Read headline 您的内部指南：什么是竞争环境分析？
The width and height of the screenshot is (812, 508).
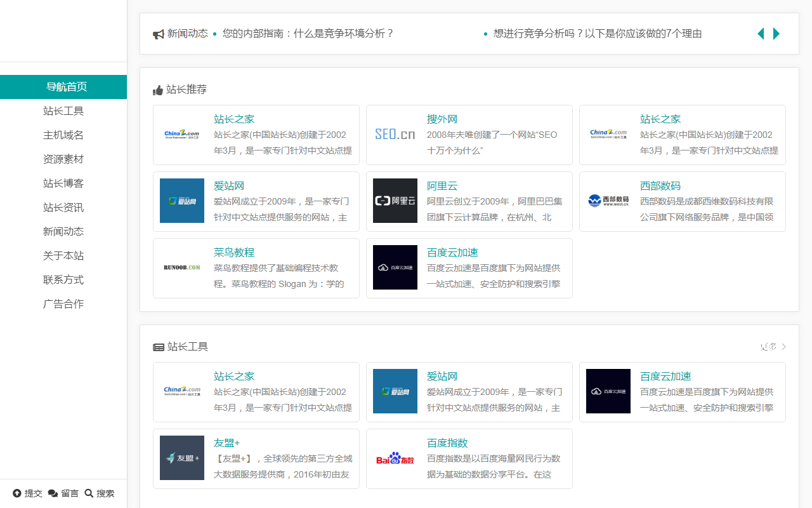(308, 34)
